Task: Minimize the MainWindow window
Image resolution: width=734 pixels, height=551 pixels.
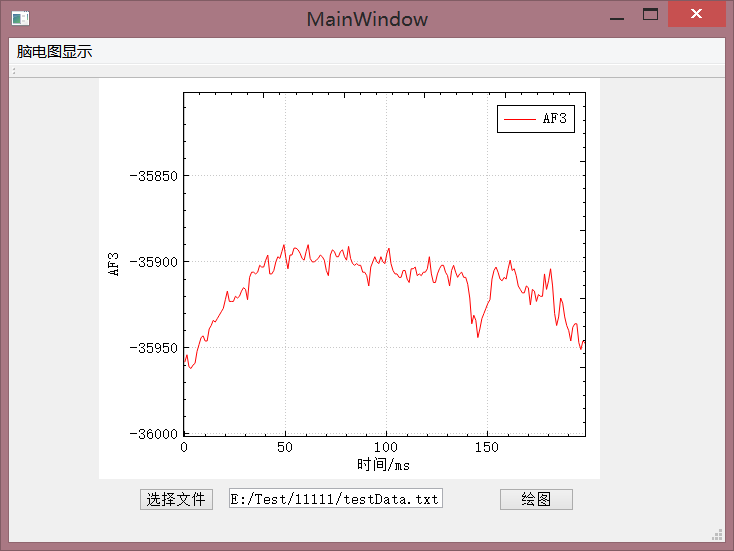Action: (x=617, y=18)
